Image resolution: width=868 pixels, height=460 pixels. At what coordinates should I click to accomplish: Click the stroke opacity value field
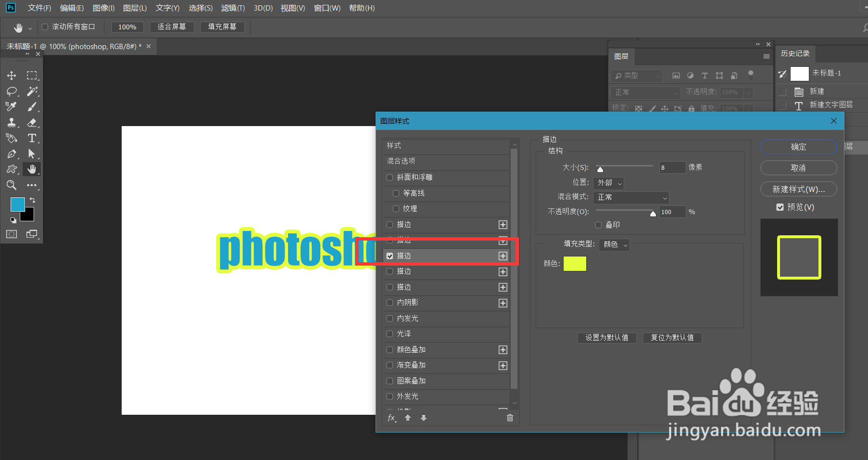pyautogui.click(x=672, y=212)
